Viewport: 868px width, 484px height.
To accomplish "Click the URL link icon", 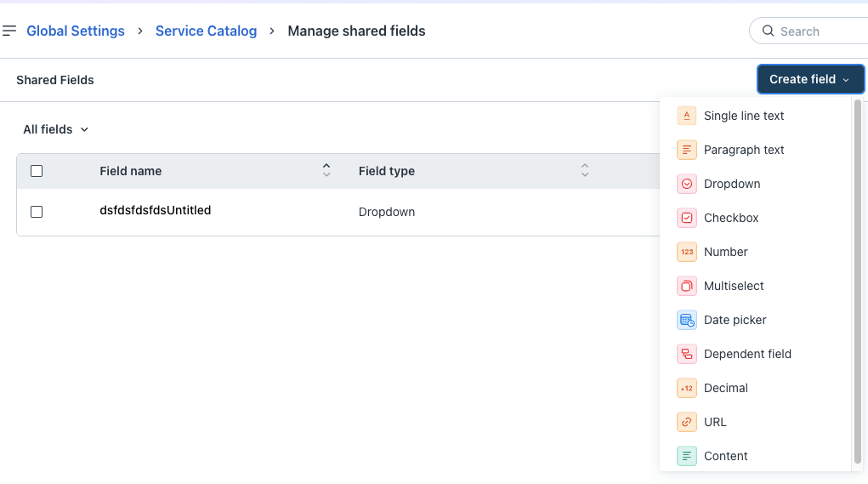I will (x=686, y=422).
